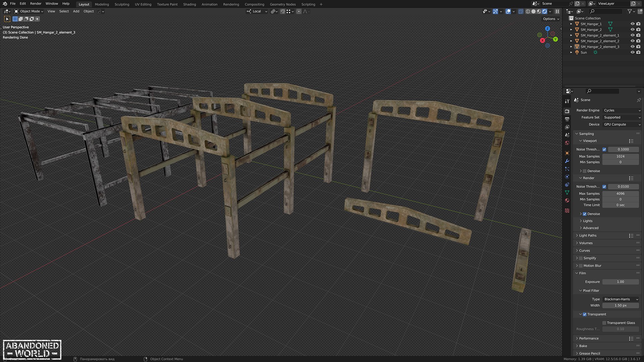The width and height of the screenshot is (644, 362).
Task: Open the Render properties tab
Action: (x=567, y=111)
